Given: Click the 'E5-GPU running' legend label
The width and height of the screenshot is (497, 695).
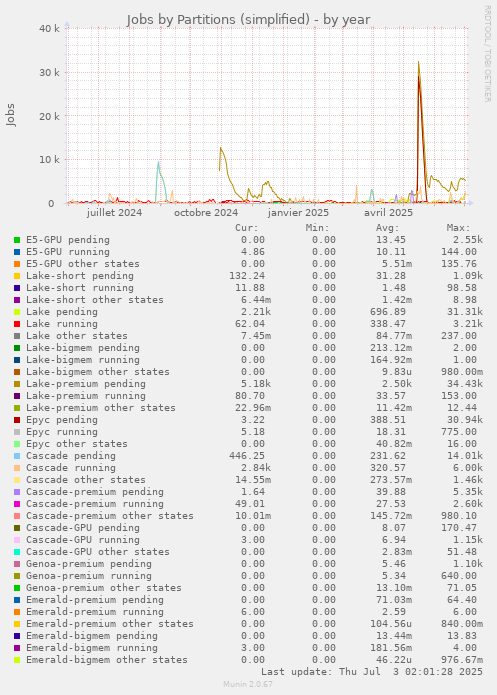Looking at the screenshot, I should [x=68, y=252].
